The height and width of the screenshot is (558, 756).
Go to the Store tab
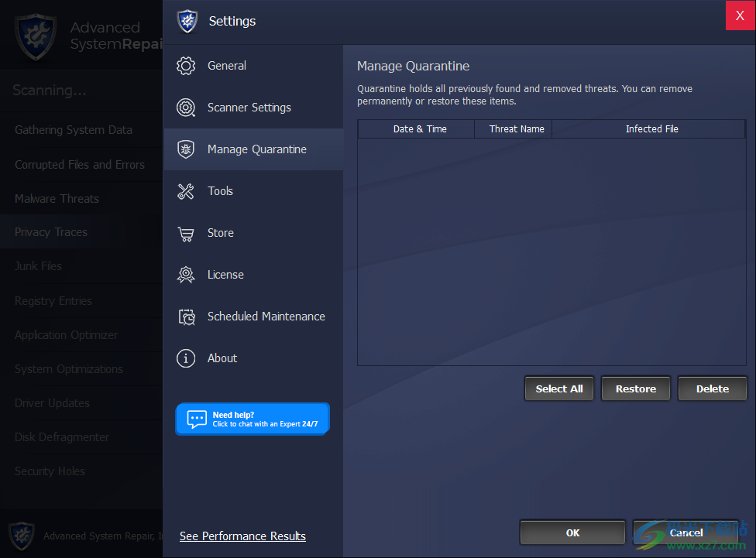[253, 233]
